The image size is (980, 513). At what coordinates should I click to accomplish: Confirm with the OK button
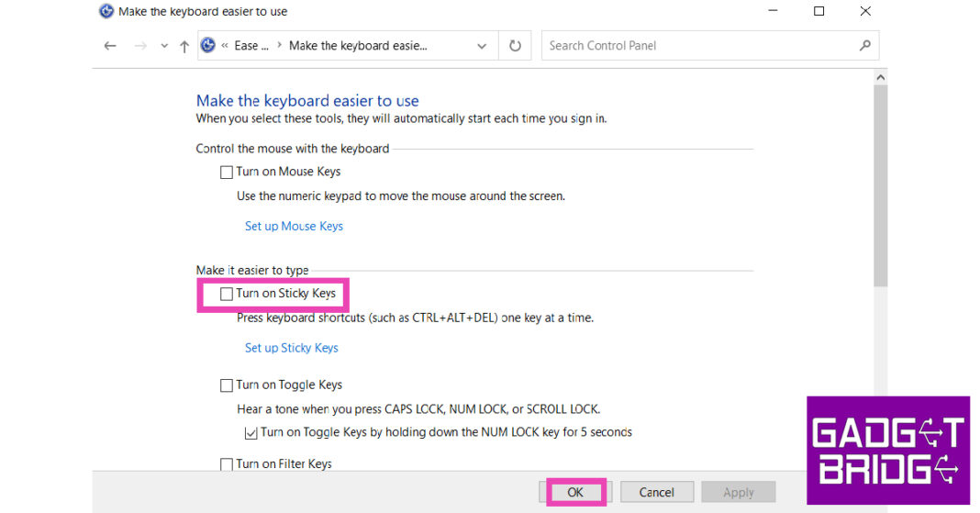coord(575,493)
